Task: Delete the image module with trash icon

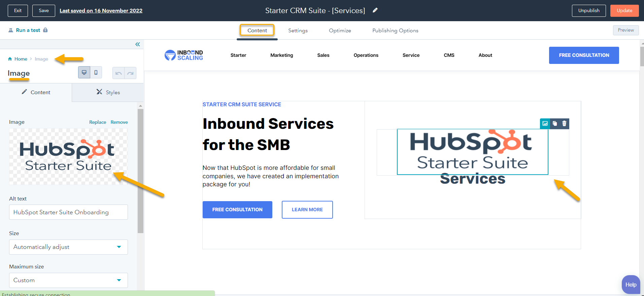Action: tap(564, 123)
